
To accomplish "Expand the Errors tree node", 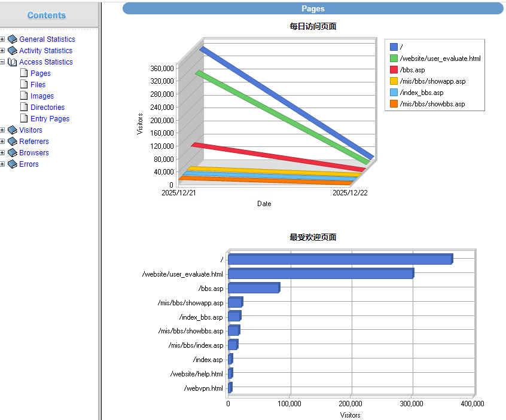I will (2, 164).
